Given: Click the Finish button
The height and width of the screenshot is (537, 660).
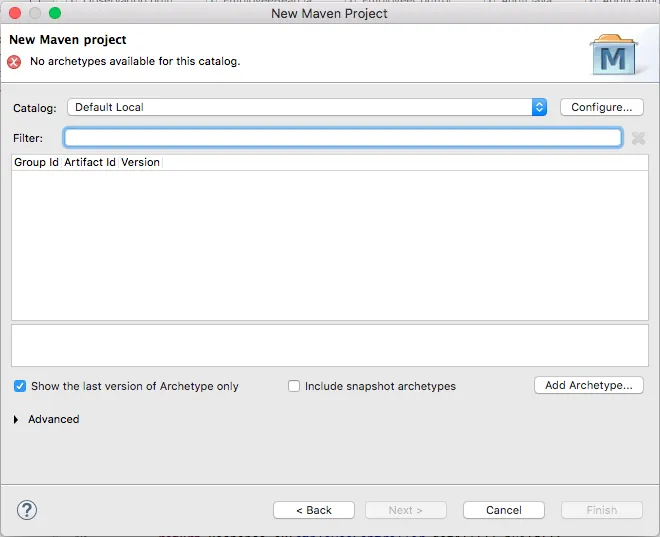Looking at the screenshot, I should click(x=601, y=510).
